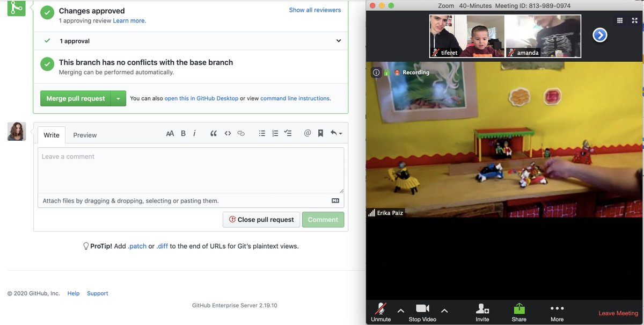The width and height of the screenshot is (644, 325).
Task: Insert a blockquote in the comment editor
Action: pyautogui.click(x=213, y=133)
